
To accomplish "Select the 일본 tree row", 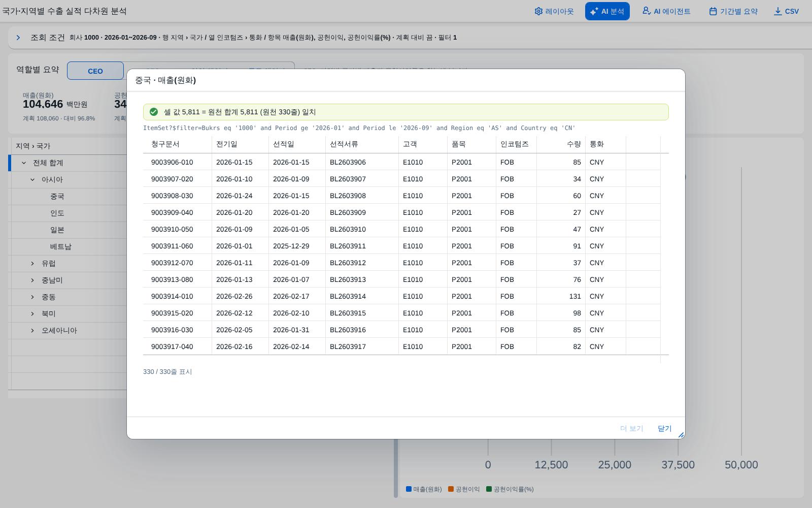I will coord(67,230).
